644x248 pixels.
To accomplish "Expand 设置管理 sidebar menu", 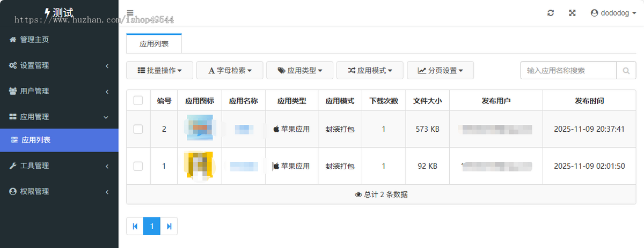I will tap(59, 65).
